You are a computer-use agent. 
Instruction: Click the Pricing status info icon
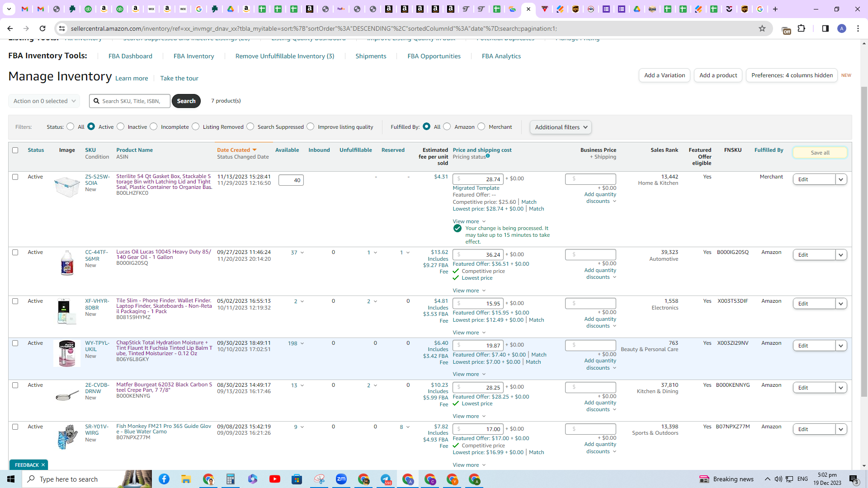point(488,156)
